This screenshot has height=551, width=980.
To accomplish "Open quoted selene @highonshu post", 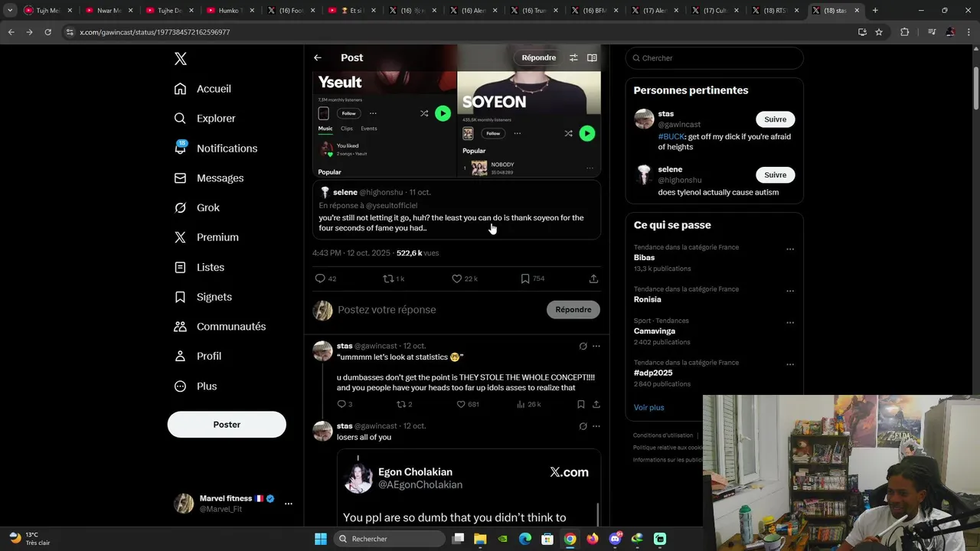I will [x=456, y=210].
